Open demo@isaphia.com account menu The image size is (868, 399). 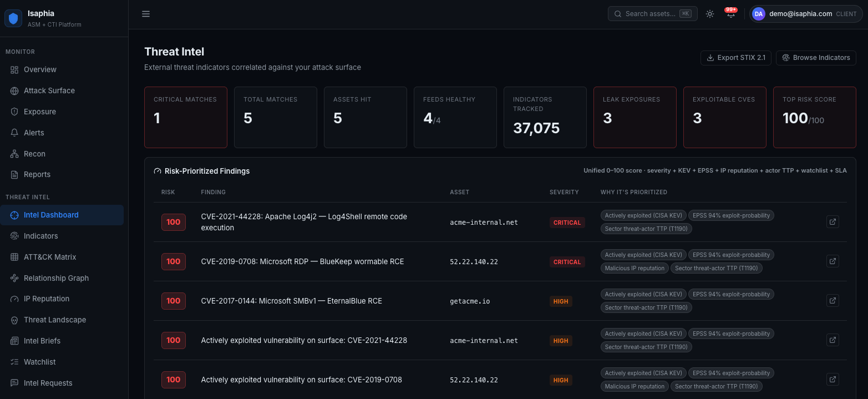806,14
